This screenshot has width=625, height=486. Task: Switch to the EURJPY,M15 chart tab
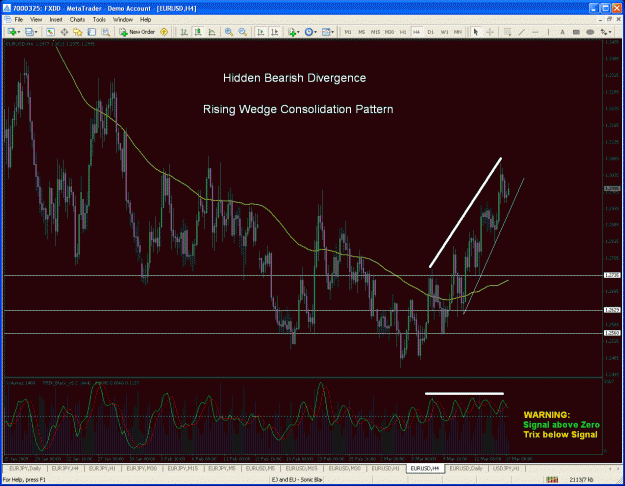[183, 468]
